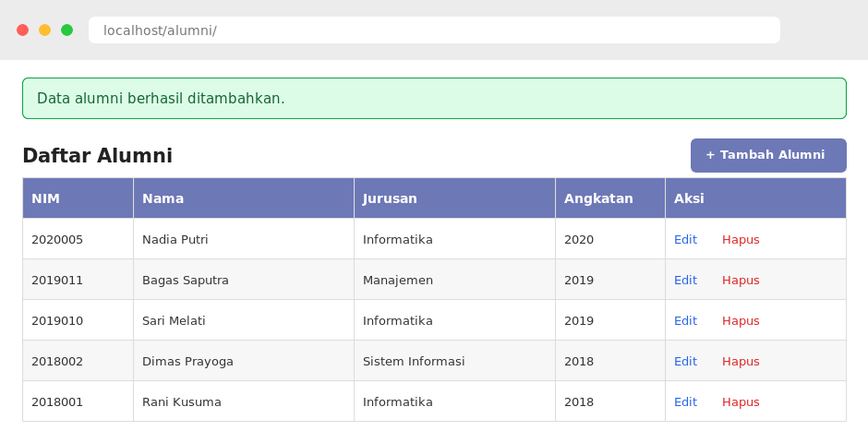Screen dimensions: 868x443
Task: Edit the Dimas Prayoga row
Action: [685, 361]
